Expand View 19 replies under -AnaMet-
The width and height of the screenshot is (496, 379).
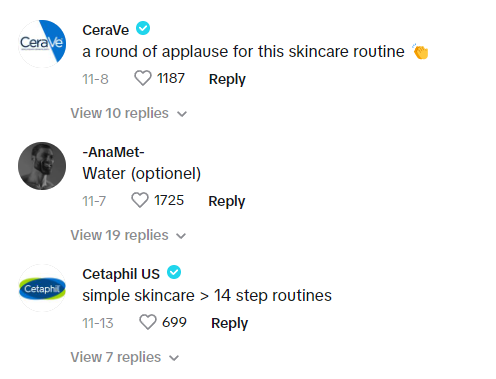coord(128,235)
